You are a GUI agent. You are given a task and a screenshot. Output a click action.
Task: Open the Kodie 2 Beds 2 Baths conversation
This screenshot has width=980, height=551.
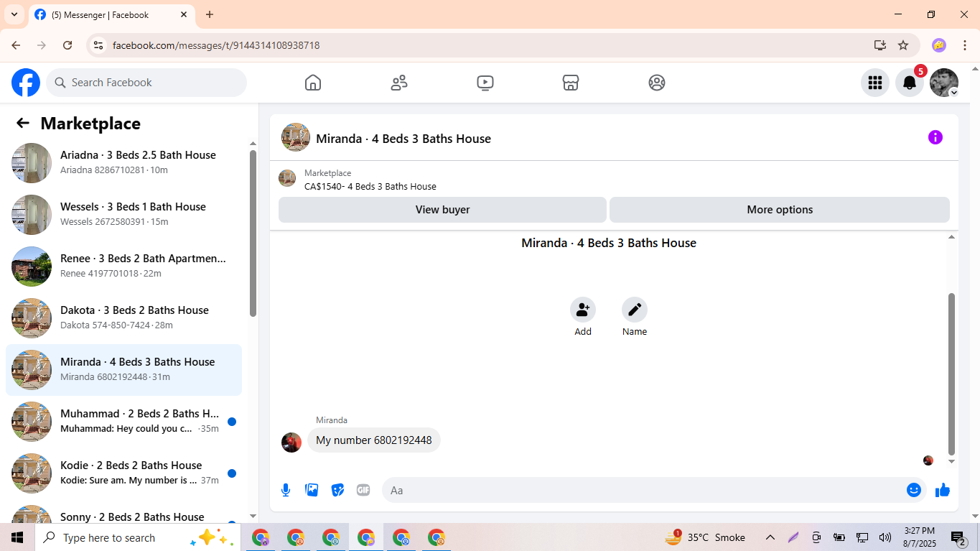click(123, 473)
